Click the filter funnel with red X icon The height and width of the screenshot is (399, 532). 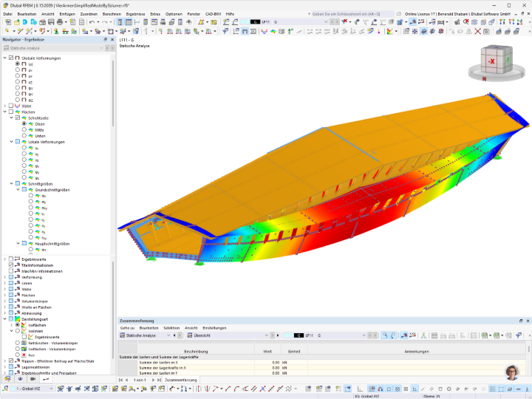[345, 22]
